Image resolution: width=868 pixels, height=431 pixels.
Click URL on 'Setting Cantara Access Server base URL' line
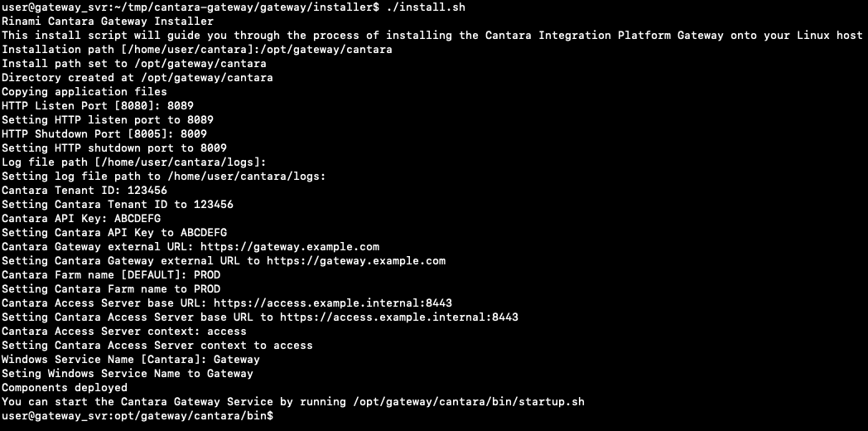(x=399, y=317)
